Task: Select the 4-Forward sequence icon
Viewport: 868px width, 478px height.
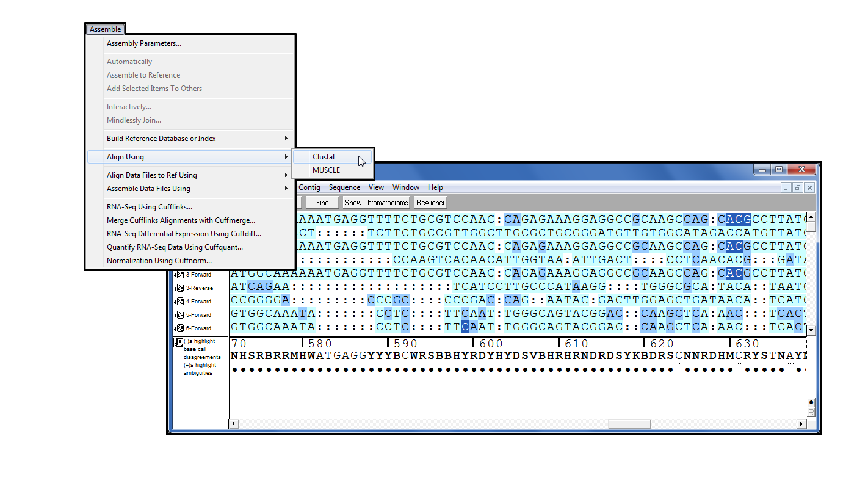Action: (180, 302)
